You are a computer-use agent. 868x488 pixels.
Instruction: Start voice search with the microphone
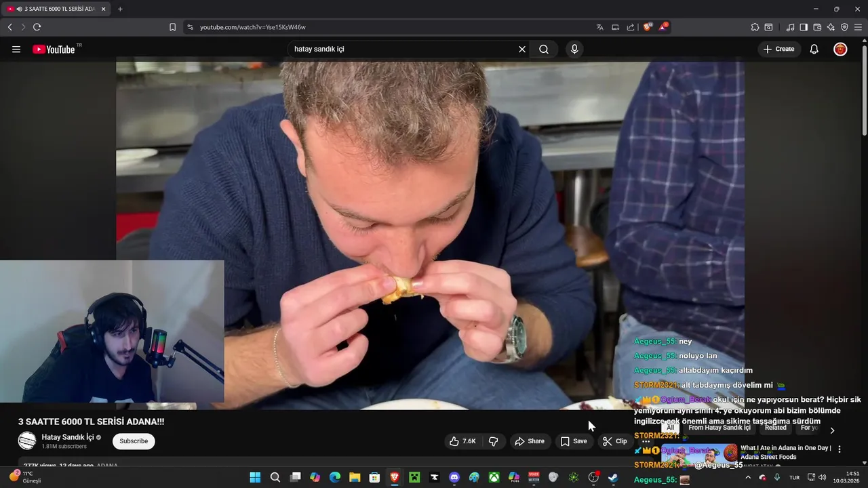point(574,49)
